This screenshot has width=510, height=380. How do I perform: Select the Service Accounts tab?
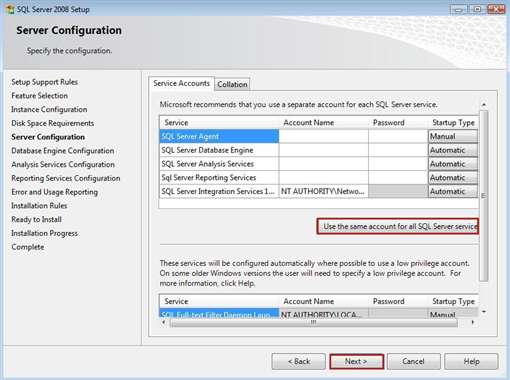pyautogui.click(x=181, y=83)
